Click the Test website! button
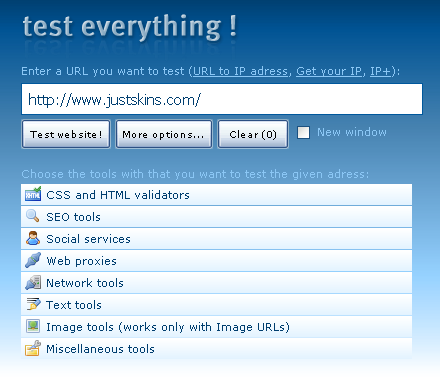This screenshot has width=440, height=378. [x=66, y=134]
